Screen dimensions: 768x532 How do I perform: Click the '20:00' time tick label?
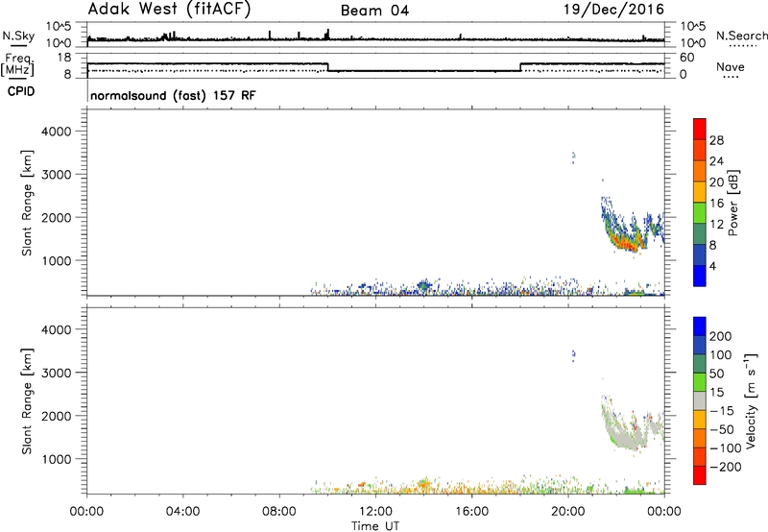coord(568,512)
